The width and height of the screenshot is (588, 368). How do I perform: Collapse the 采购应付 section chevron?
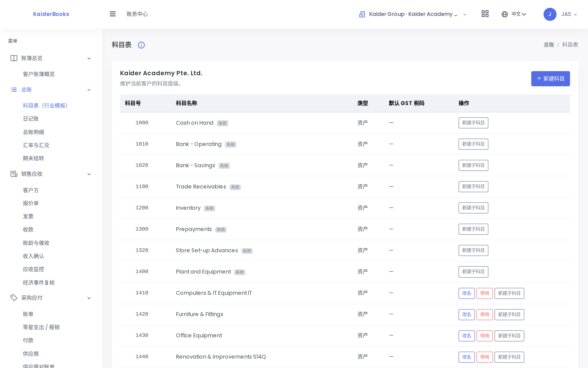click(89, 298)
